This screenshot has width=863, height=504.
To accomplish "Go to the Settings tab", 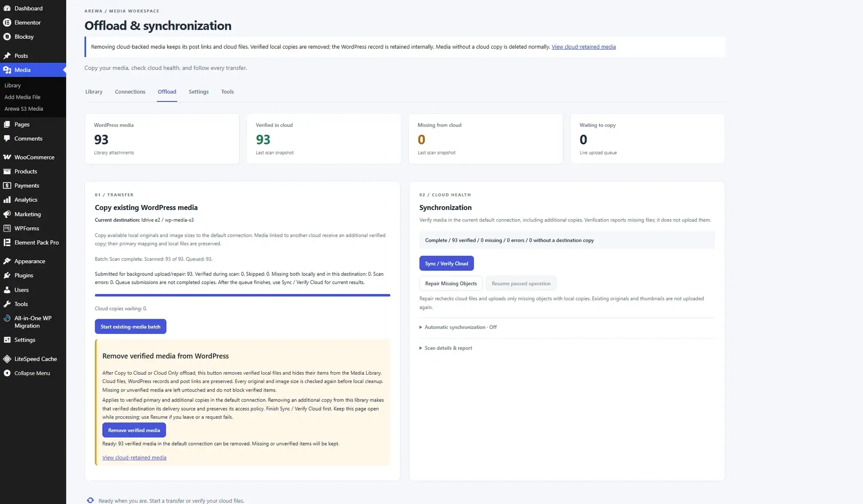I will [x=198, y=92].
